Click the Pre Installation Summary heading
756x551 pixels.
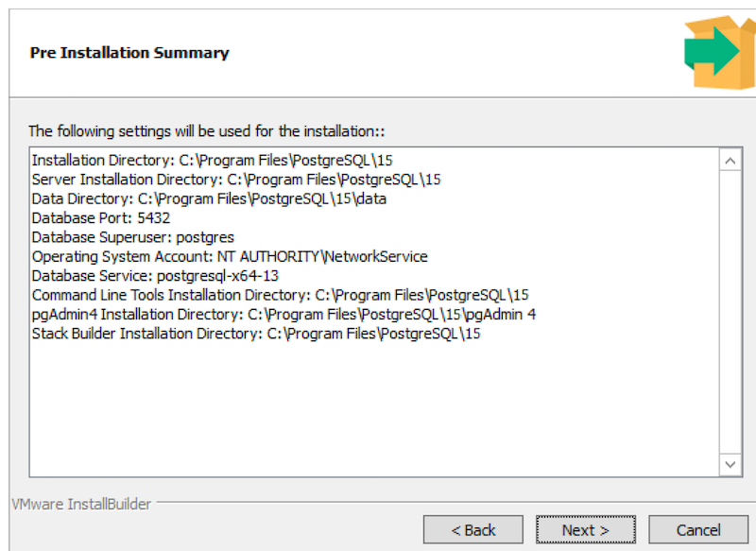click(x=129, y=53)
